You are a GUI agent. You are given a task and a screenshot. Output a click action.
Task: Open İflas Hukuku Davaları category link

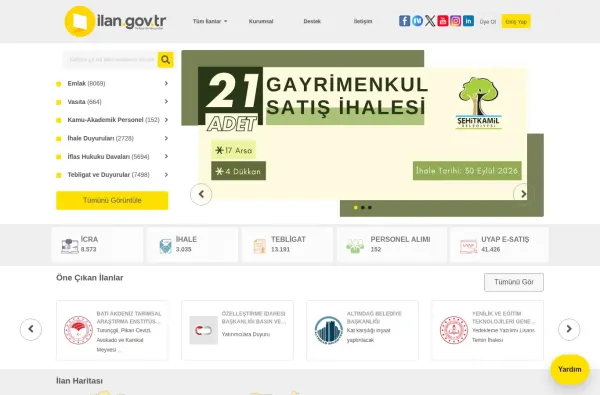(108, 157)
